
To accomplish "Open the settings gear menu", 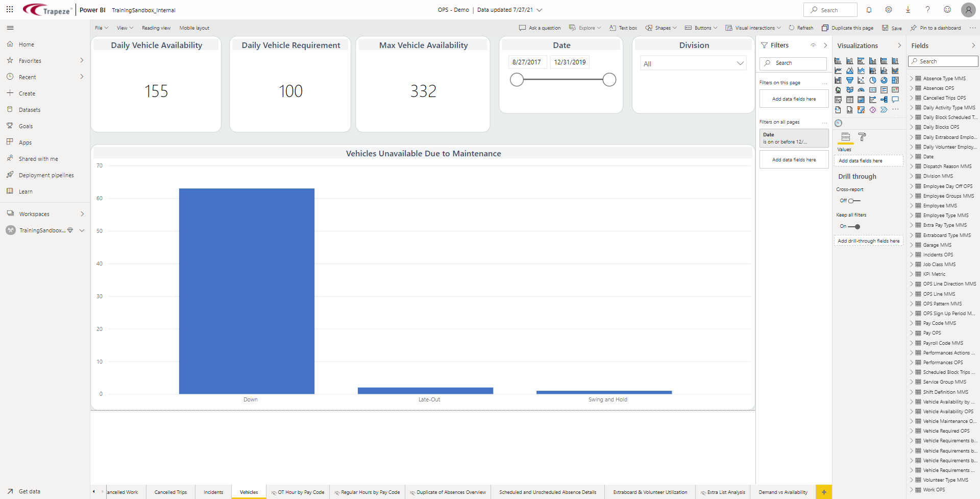I will click(x=889, y=10).
